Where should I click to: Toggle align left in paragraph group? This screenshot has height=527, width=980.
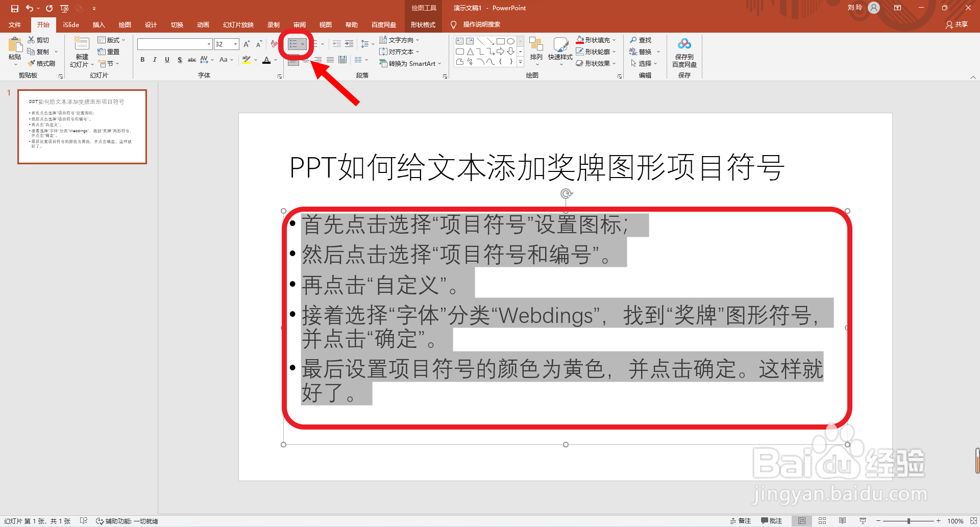pos(293,61)
